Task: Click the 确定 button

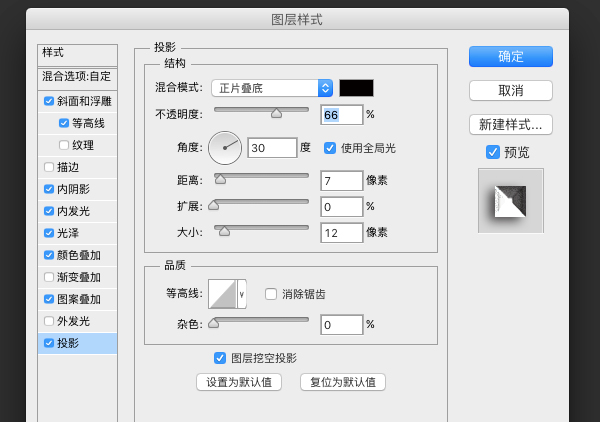Action: (x=511, y=56)
